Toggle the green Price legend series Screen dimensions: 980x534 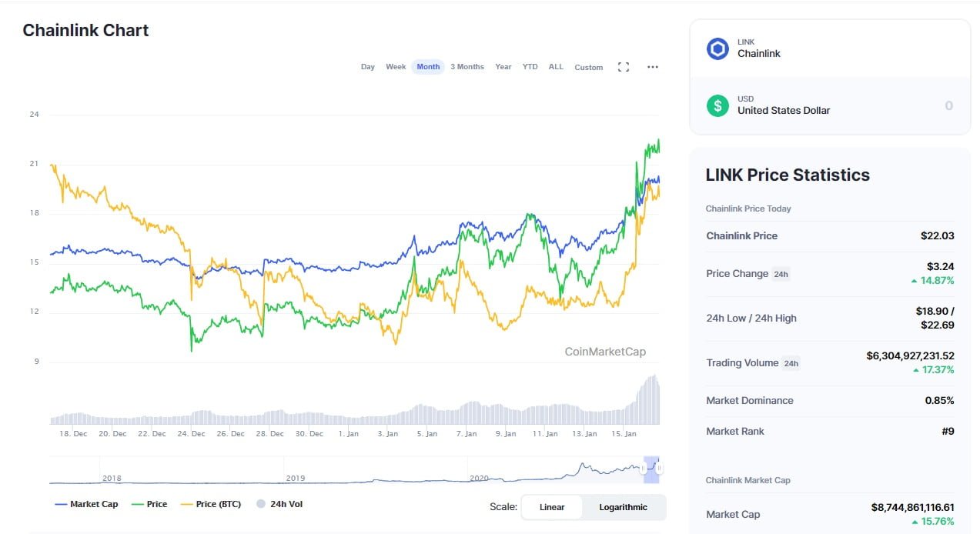(149, 505)
